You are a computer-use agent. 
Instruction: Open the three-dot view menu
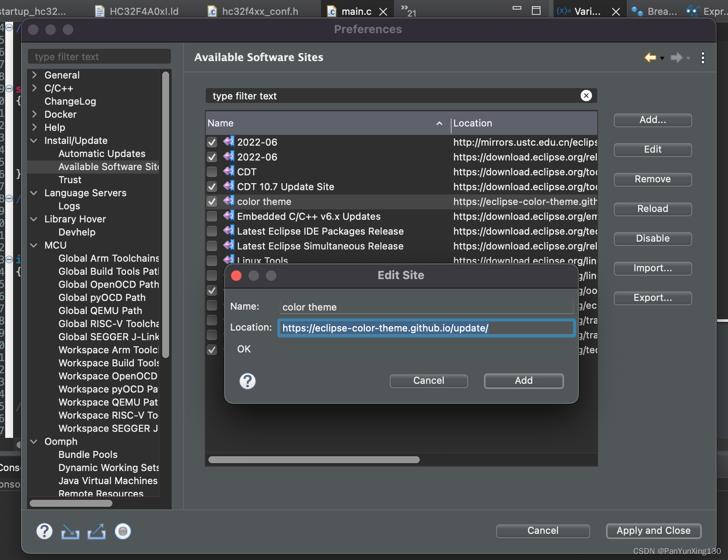click(x=703, y=58)
